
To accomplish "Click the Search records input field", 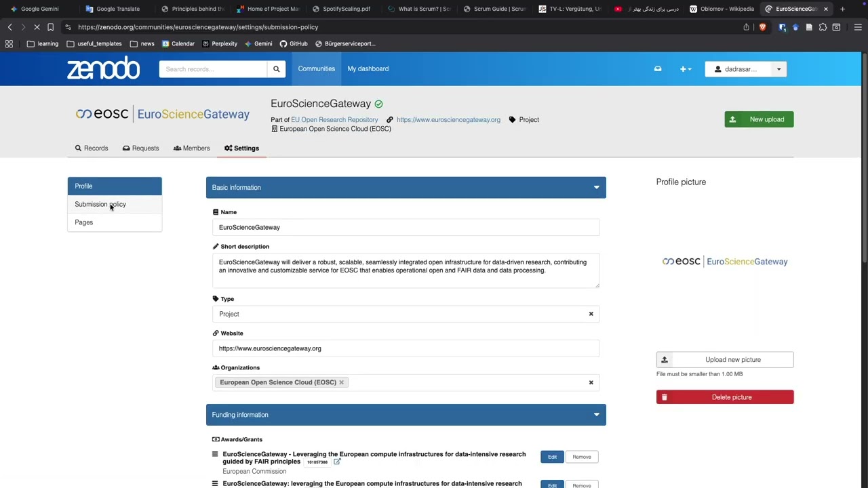I will (213, 69).
